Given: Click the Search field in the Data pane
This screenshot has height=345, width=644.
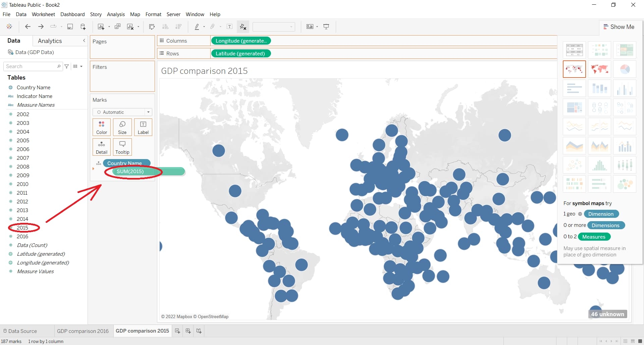Looking at the screenshot, I should (x=31, y=66).
